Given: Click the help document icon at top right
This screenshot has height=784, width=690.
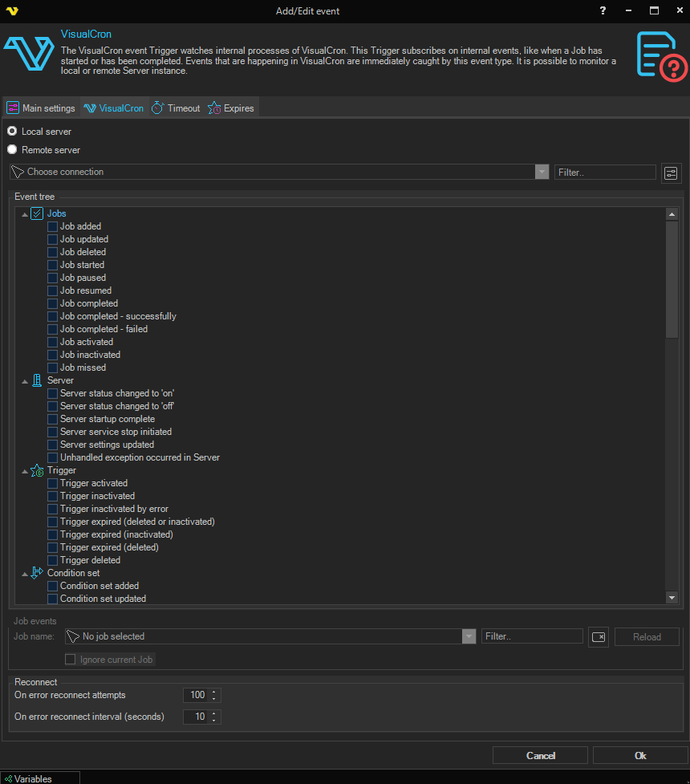Looking at the screenshot, I should [661, 55].
